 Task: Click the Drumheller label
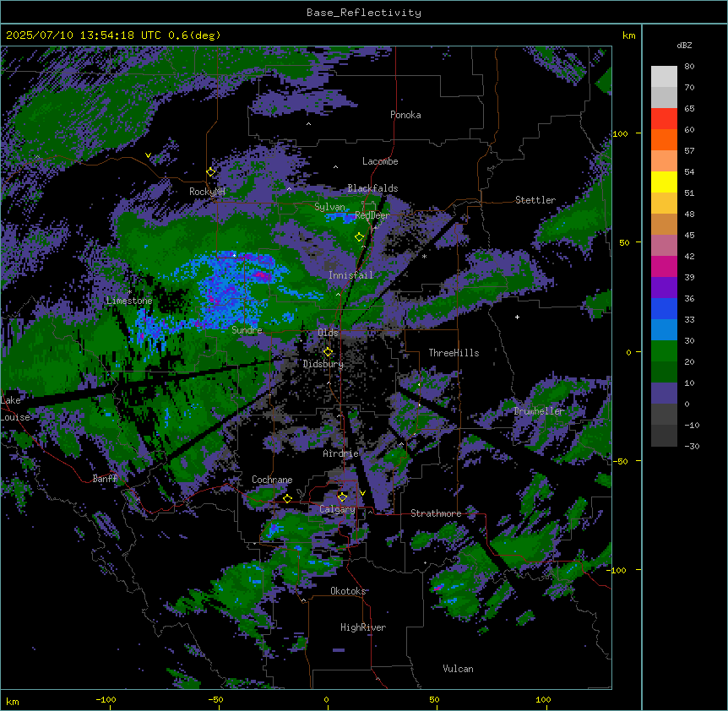tap(539, 411)
